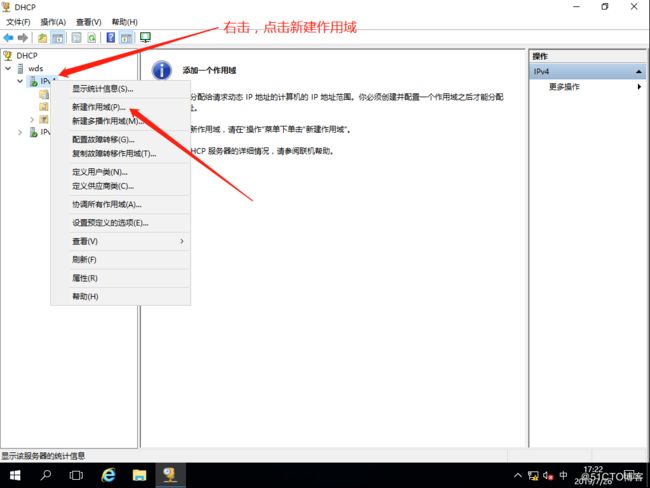Image resolution: width=650 pixels, height=488 pixels.
Task: Click the Up one level folder icon
Action: [42, 38]
